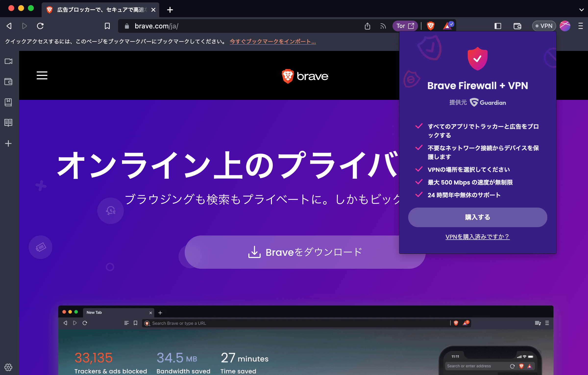Open sidebar settings with the gear icon
The height and width of the screenshot is (375, 588).
[9, 367]
